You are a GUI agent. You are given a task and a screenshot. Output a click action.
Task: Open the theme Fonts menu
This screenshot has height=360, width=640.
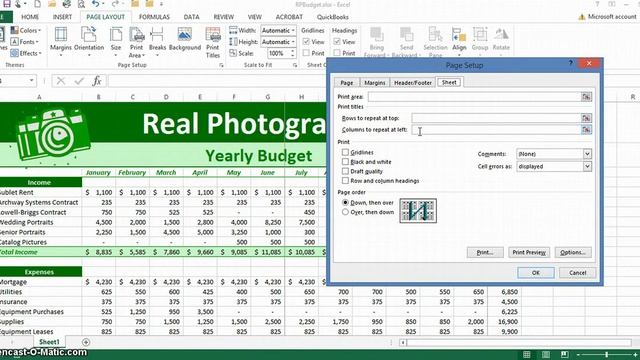25,42
